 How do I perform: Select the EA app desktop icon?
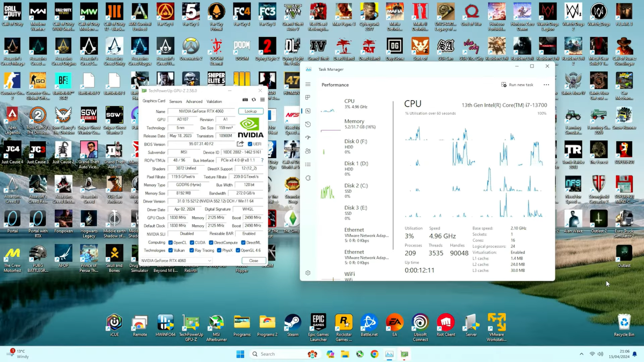coord(394,325)
